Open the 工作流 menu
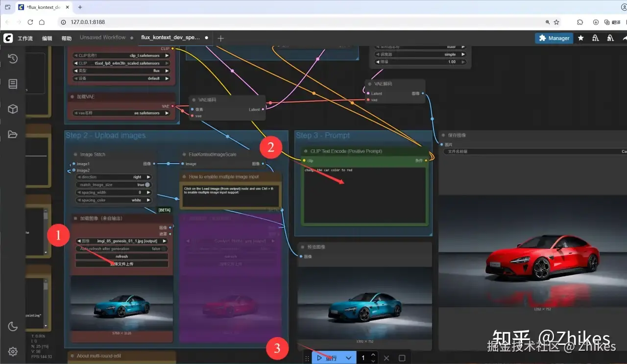This screenshot has width=627, height=364. [x=25, y=38]
